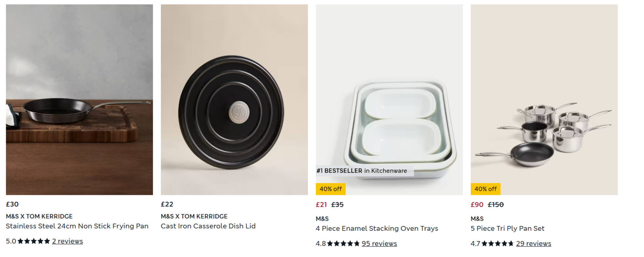Screen dimensions: 644x257
Task: Click the 40% off badge on the pan set
Action: click(485, 189)
